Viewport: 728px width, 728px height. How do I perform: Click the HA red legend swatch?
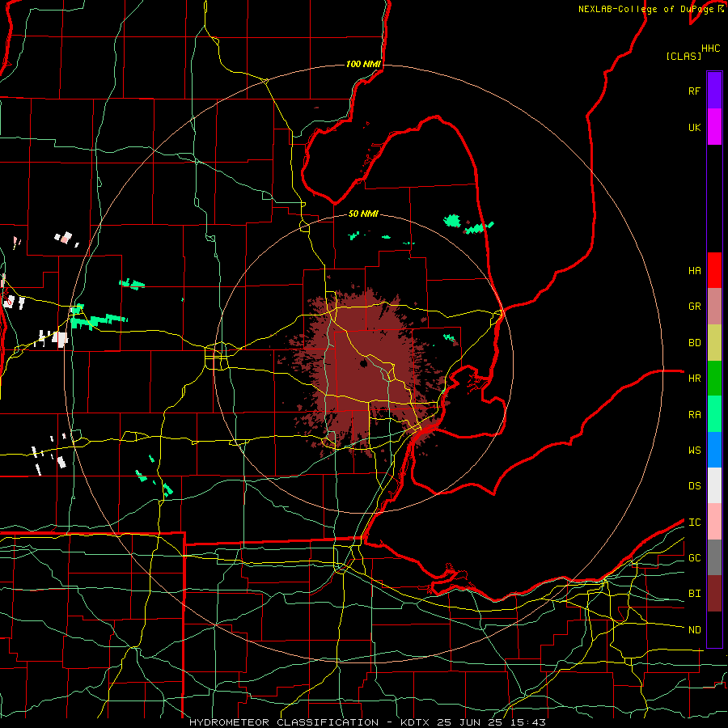point(714,270)
